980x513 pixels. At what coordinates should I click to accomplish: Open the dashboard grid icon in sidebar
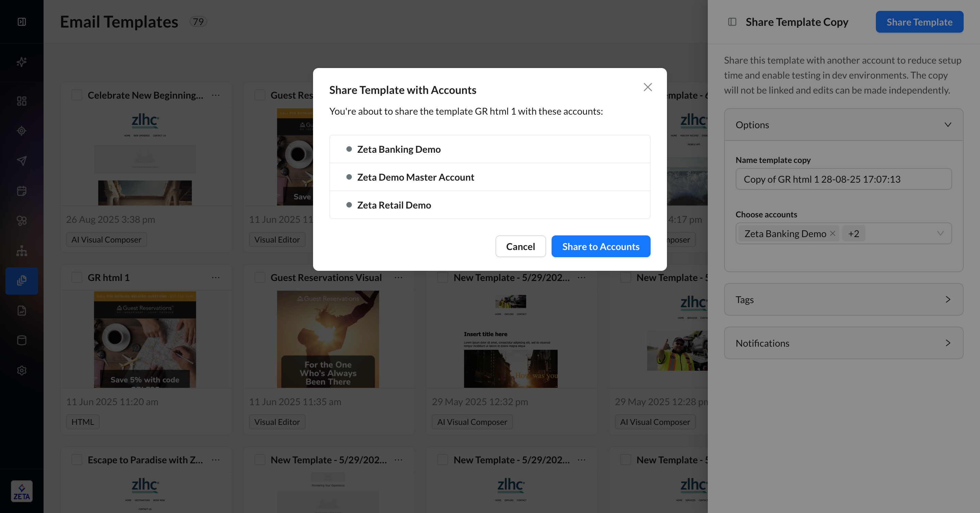pos(22,101)
